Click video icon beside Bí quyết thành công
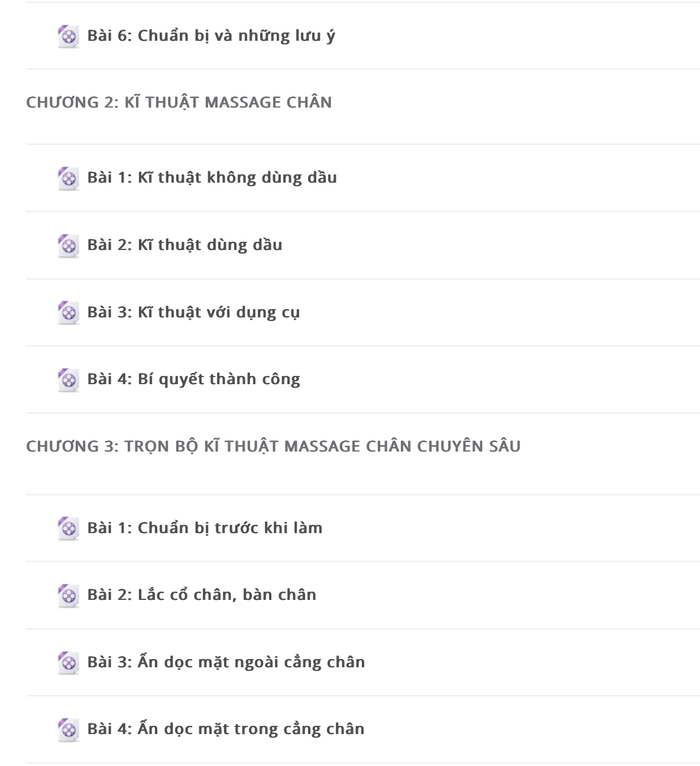 point(68,380)
